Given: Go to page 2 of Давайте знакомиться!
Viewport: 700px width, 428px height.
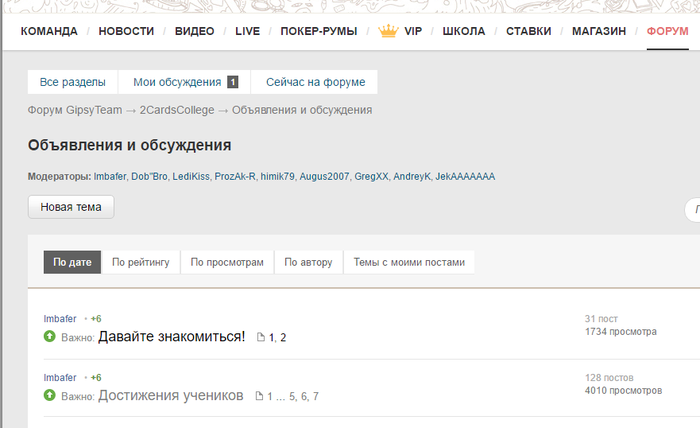Looking at the screenshot, I should tap(283, 338).
